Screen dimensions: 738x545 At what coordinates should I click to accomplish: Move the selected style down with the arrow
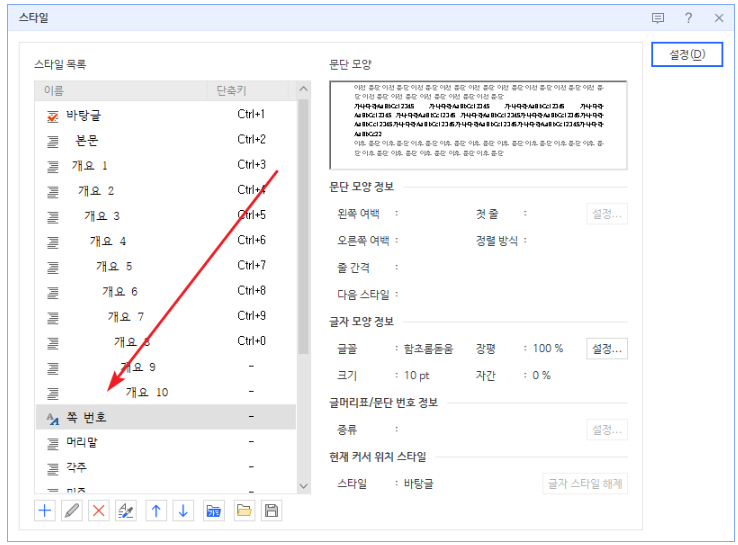pyautogui.click(x=183, y=511)
